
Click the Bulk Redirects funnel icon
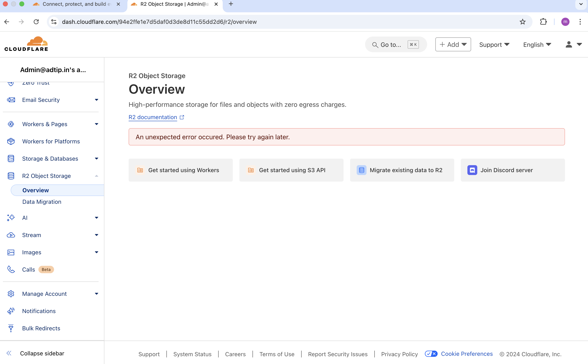(x=11, y=328)
